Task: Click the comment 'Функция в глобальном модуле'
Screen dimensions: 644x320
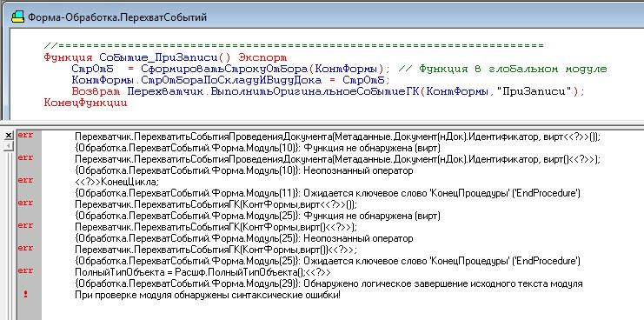Action: [502, 69]
